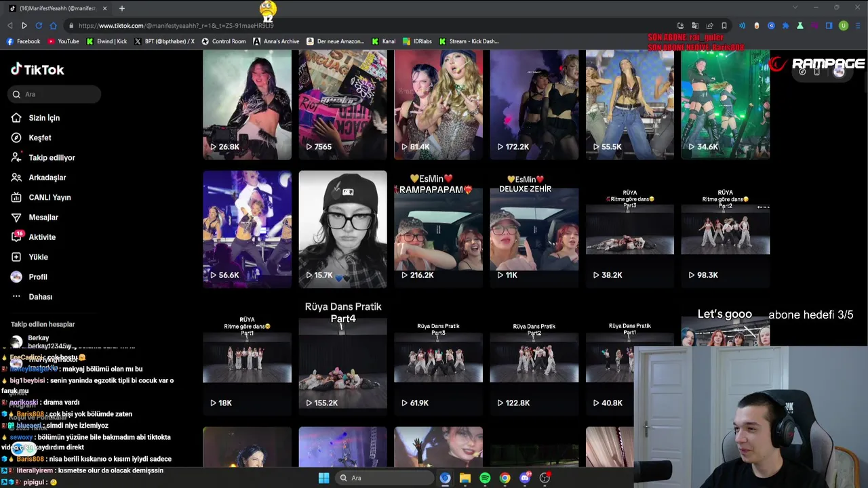Click translate page icon
This screenshot has width=868, height=488.
tap(695, 26)
